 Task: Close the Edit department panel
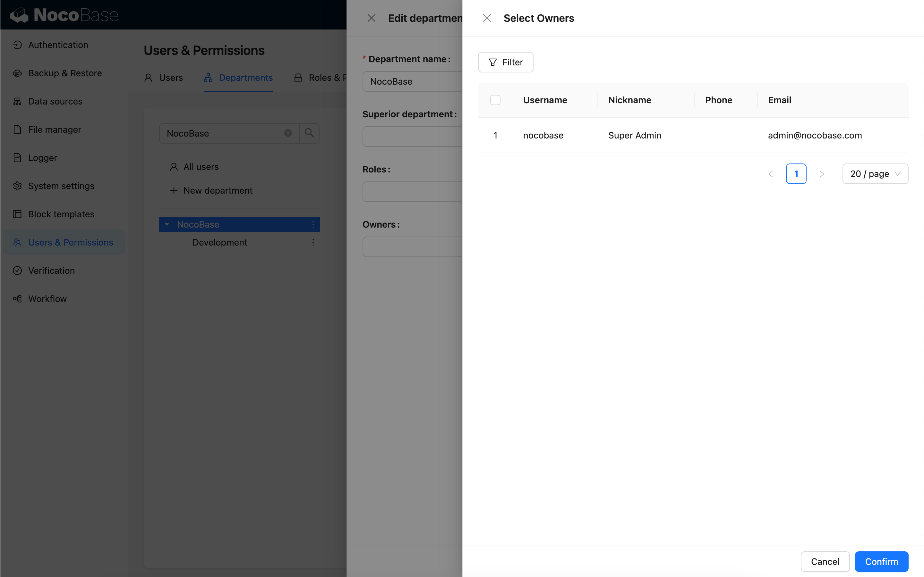point(371,18)
